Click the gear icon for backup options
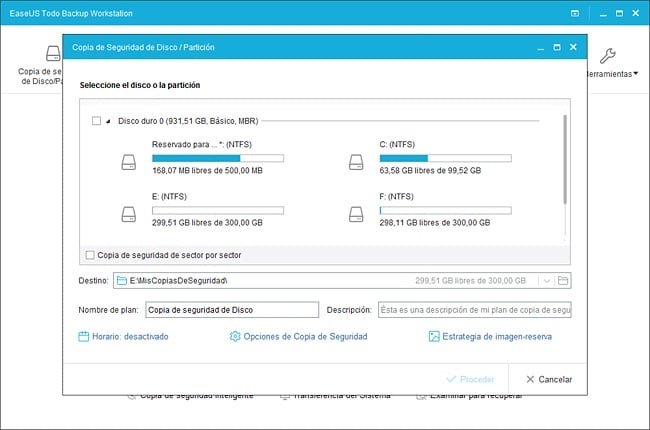Screen dimensions: 650x430 [235, 336]
